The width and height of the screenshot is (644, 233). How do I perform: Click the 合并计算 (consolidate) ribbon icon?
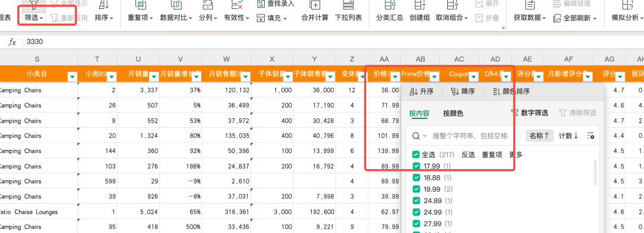tap(315, 5)
